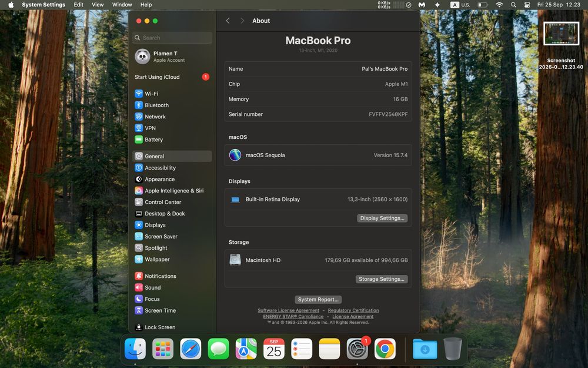Launch Google Chrome from the Dock
The width and height of the screenshot is (588, 368).
click(x=385, y=349)
